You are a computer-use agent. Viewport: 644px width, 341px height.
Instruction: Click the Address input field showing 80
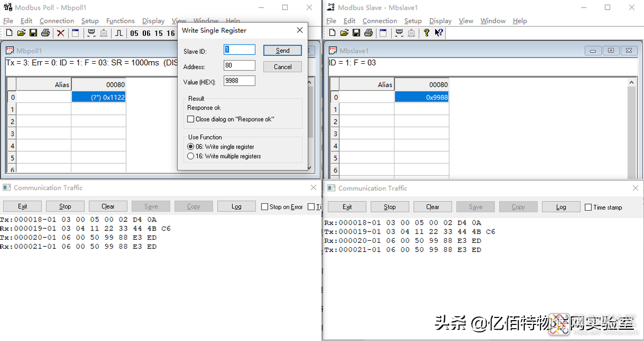coord(239,65)
